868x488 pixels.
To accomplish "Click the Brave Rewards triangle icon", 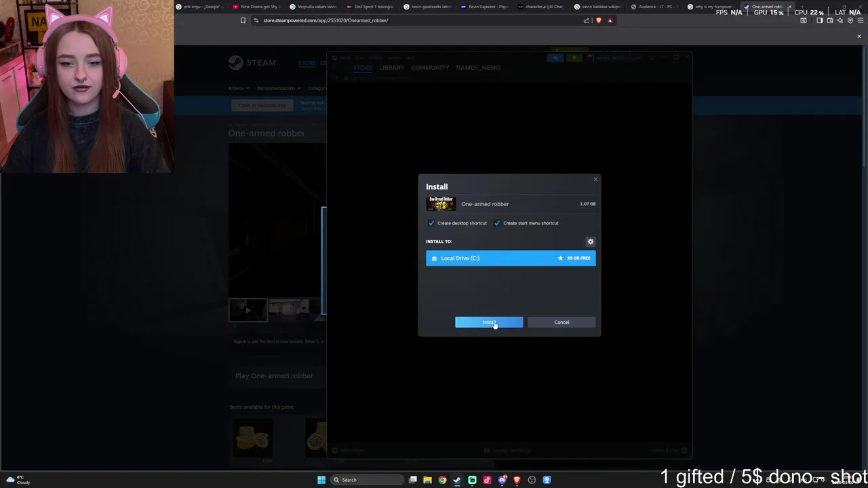I will (x=610, y=20).
